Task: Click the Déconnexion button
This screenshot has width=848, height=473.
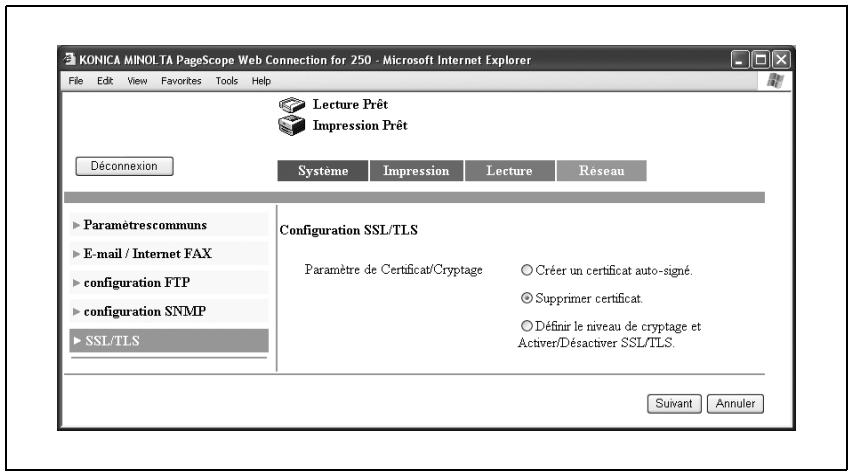Action: (x=124, y=166)
